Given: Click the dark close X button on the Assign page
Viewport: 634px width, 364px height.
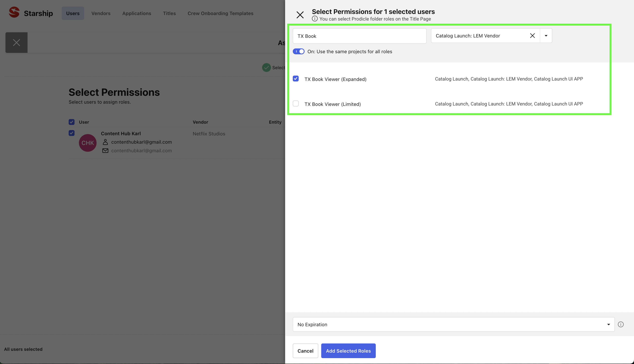Looking at the screenshot, I should click(17, 43).
